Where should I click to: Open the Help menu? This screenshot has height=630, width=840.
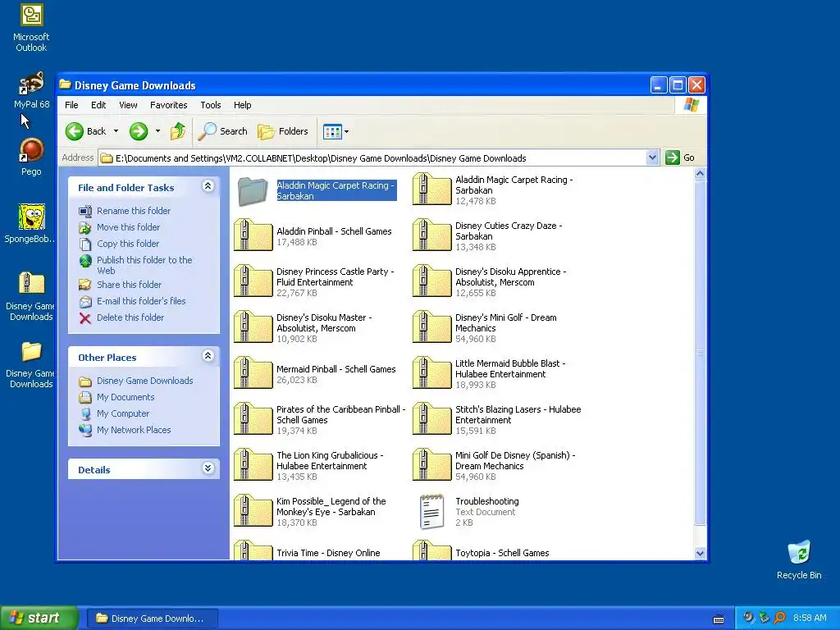point(242,105)
